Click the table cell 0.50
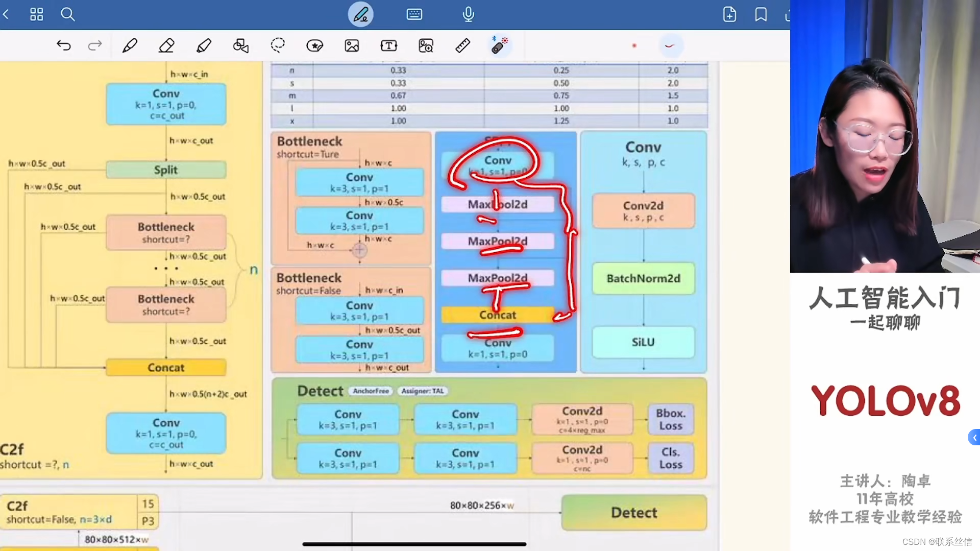Viewport: 980px width, 551px height. click(561, 83)
